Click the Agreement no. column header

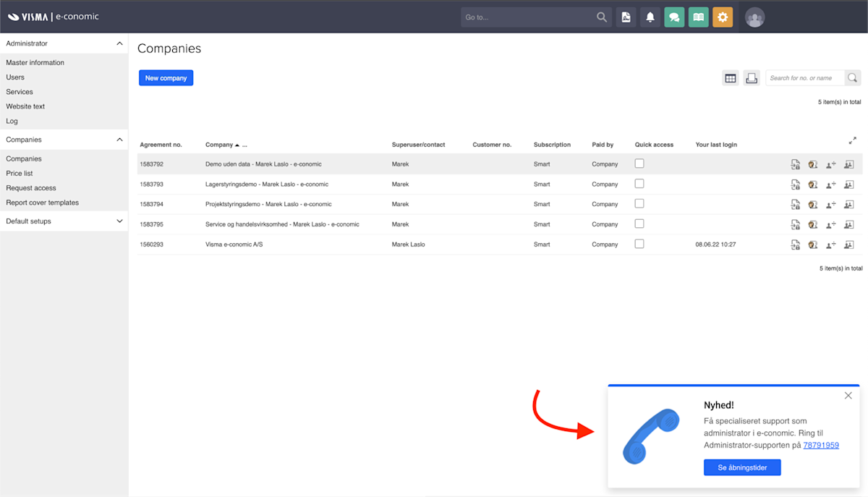[x=161, y=145]
